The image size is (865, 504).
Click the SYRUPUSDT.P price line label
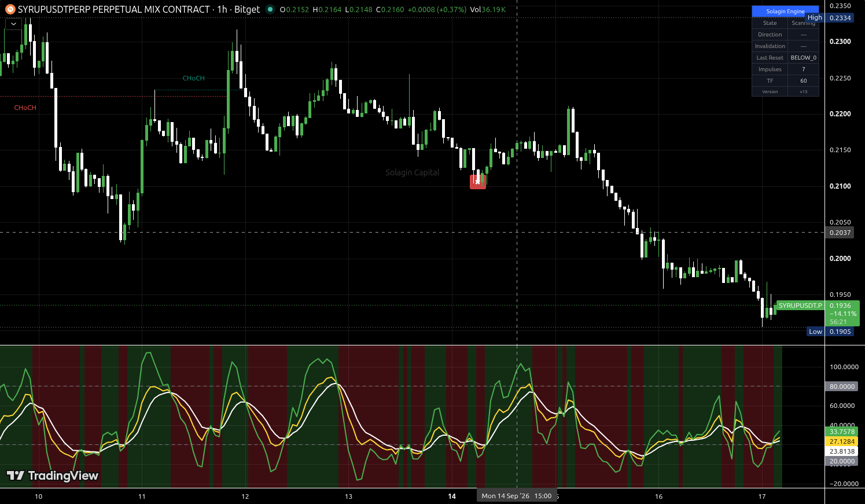click(x=800, y=306)
